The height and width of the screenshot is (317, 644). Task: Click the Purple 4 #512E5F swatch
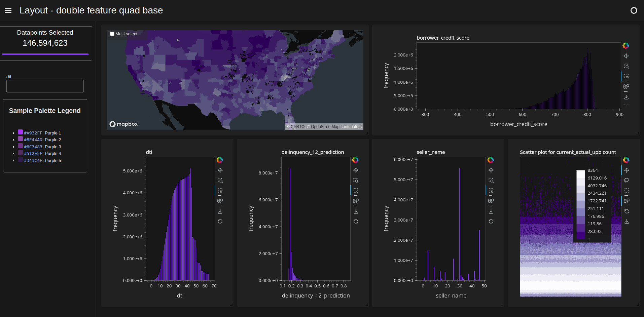(x=20, y=153)
